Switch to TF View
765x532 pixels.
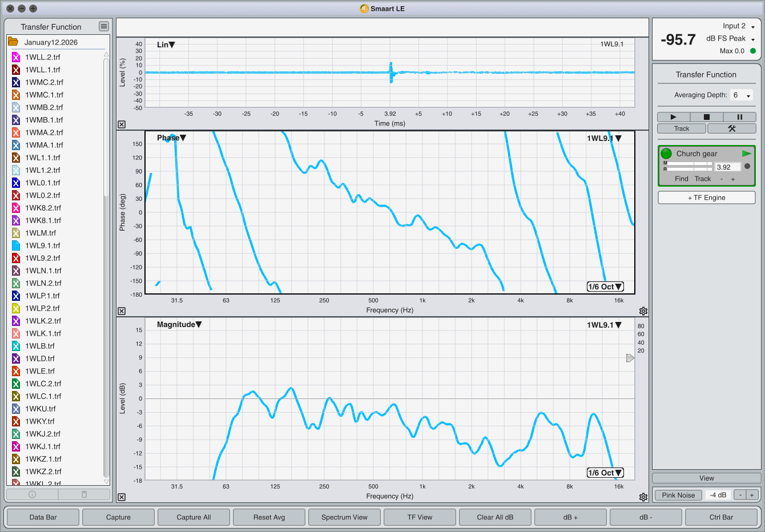[x=420, y=517]
